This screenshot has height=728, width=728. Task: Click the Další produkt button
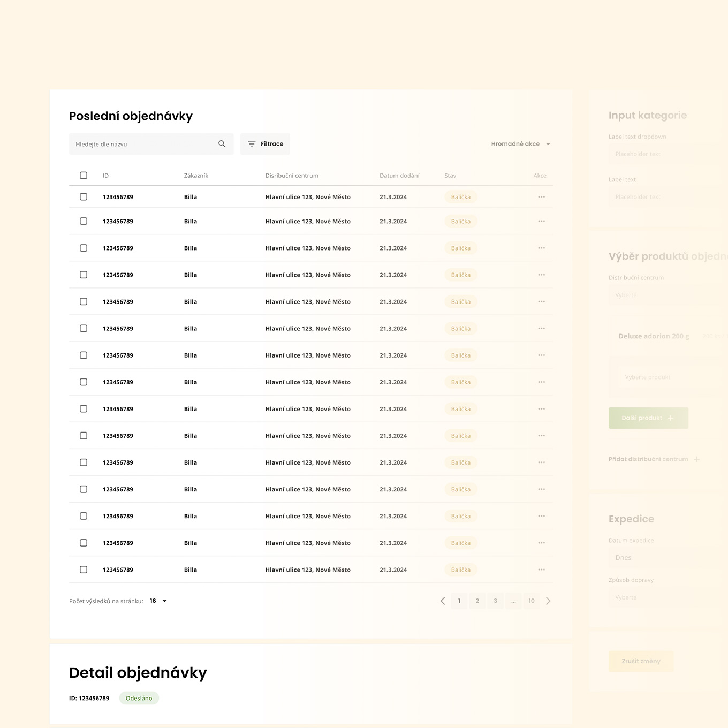click(x=648, y=418)
